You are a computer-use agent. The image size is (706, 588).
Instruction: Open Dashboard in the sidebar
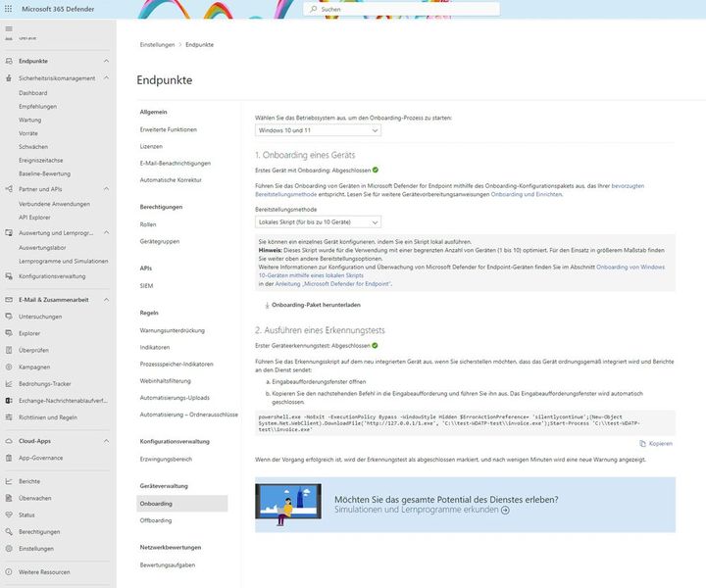click(33, 93)
